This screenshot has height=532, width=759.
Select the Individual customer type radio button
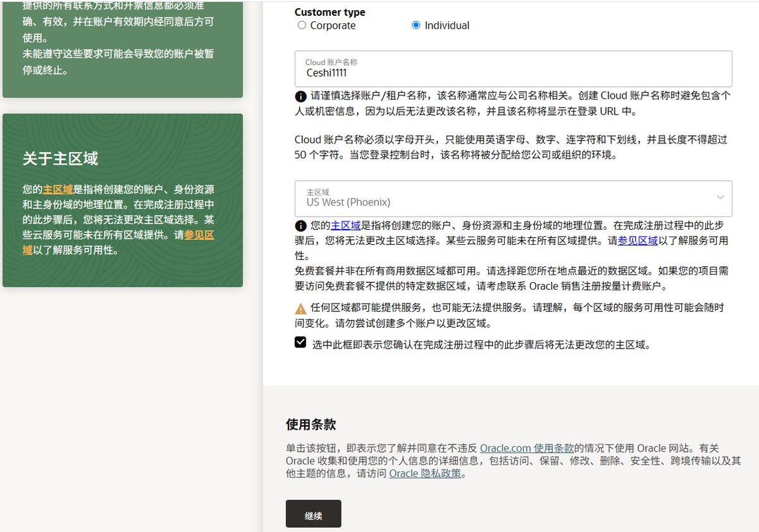tap(416, 25)
